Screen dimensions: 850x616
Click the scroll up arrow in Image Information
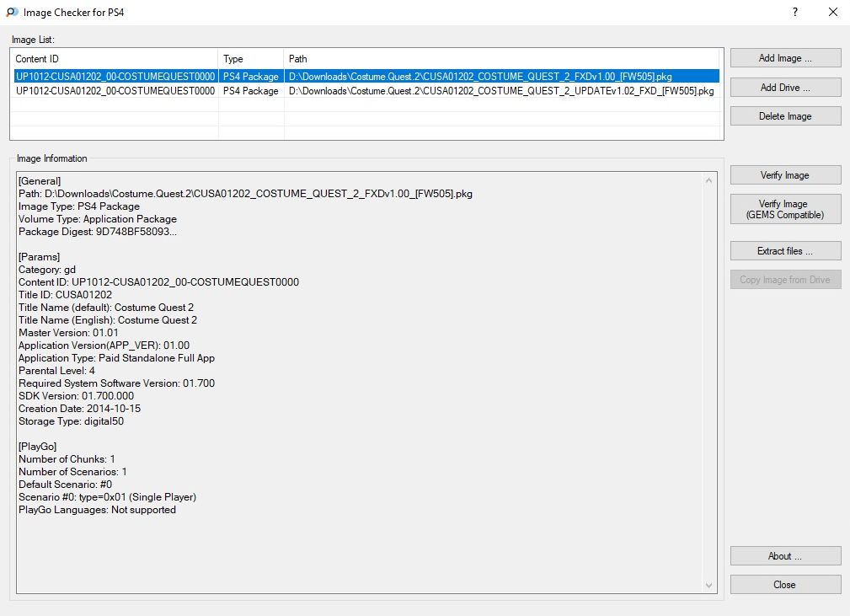(x=708, y=180)
